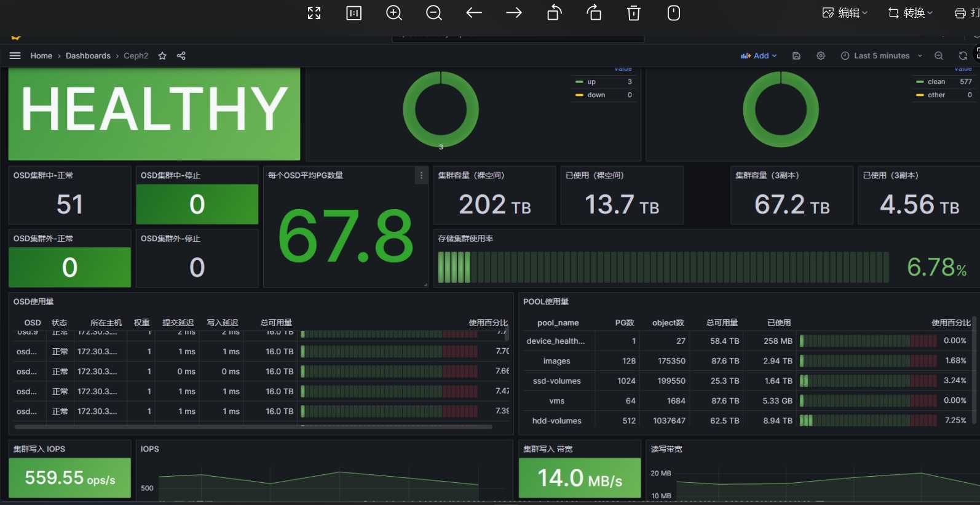Zoom out with the magnifier minus icon
Viewport: 980px width, 505px height.
click(434, 13)
